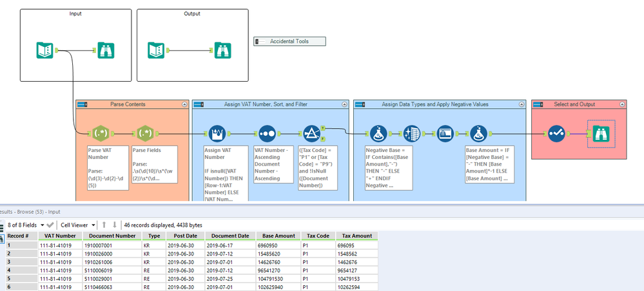The width and height of the screenshot is (644, 291).
Task: Select the Auto Field tool before Base Amount formula
Action: [445, 133]
